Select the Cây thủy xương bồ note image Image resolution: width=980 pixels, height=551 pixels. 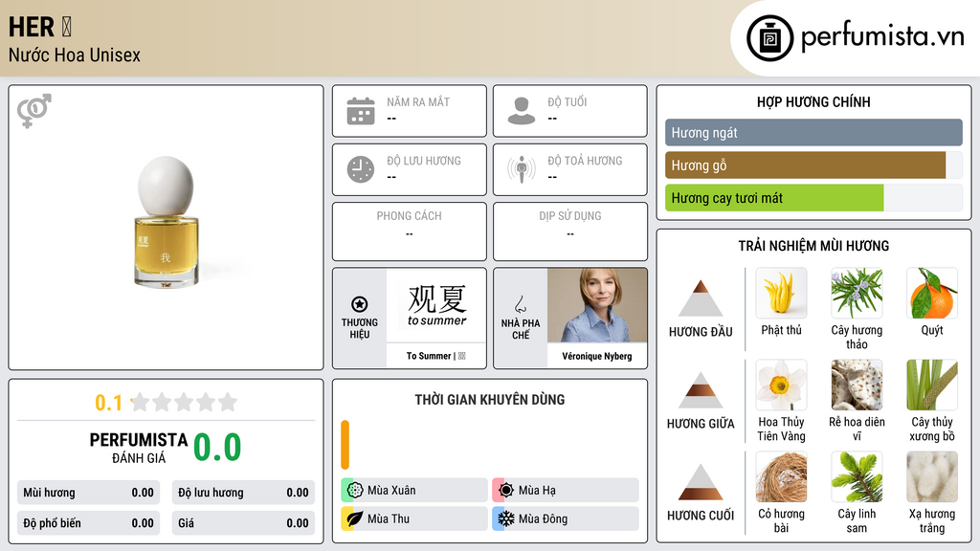click(932, 385)
